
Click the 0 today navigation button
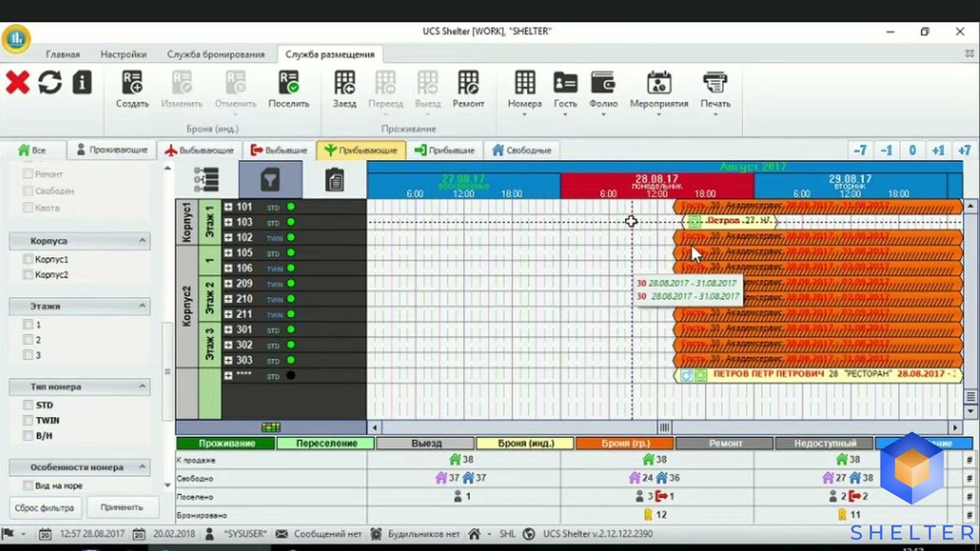click(913, 150)
